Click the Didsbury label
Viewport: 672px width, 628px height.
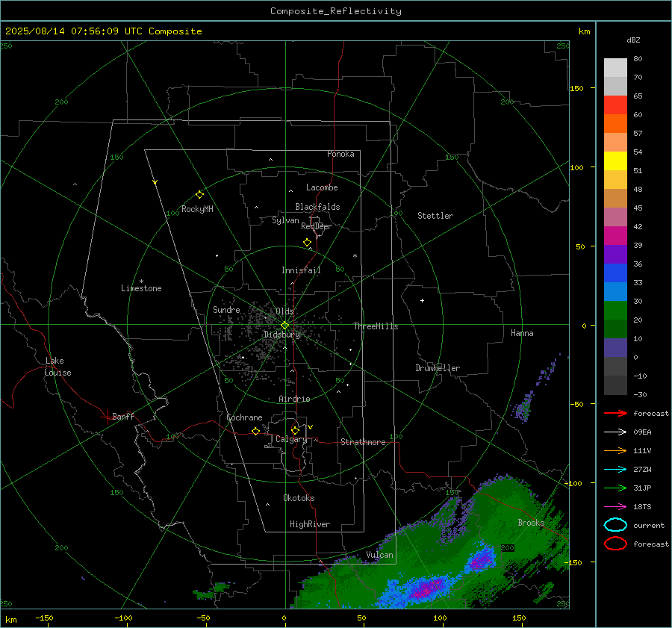[282, 335]
